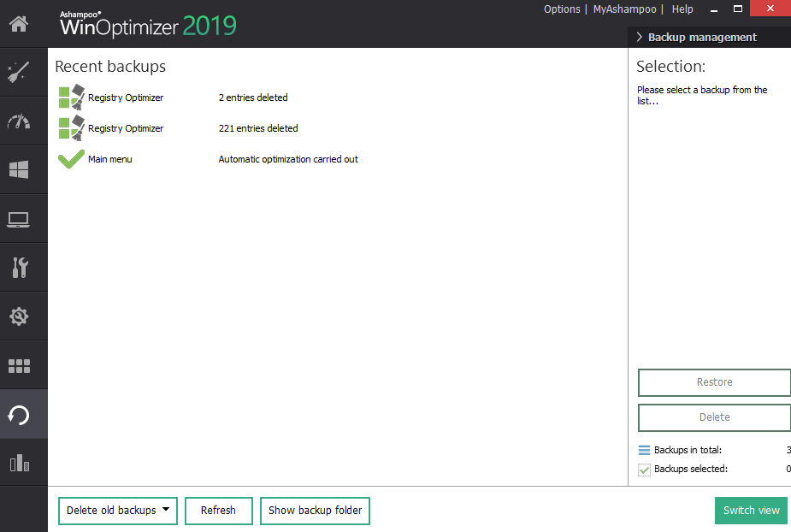791x532 pixels.
Task: Open the broom cleaning module icon
Action: (x=19, y=72)
